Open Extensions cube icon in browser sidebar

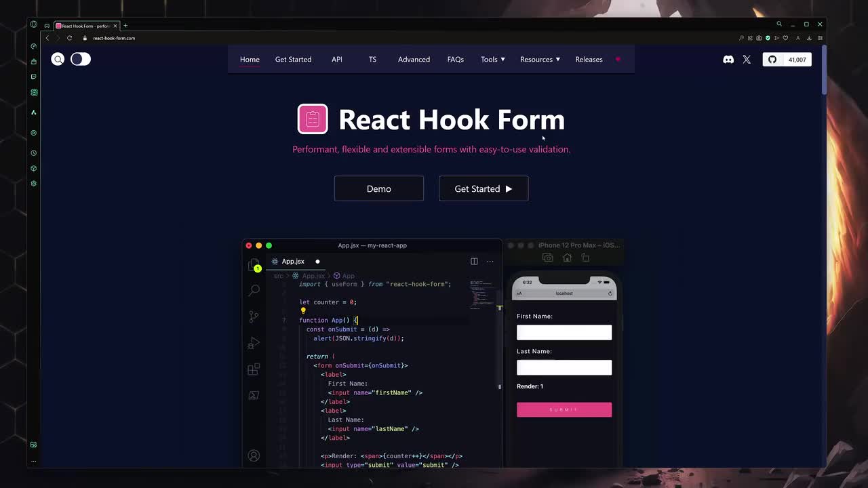[34, 168]
